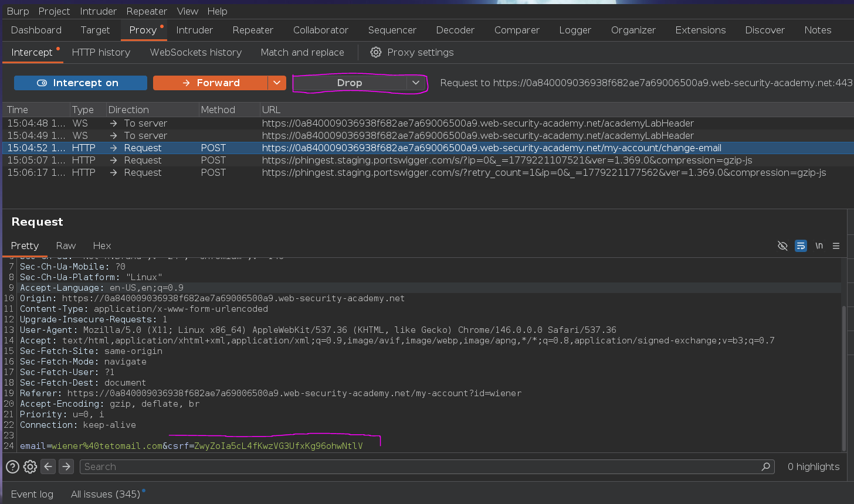The width and height of the screenshot is (854, 504).
Task: Click the request editor vertical scrollbar
Action: tap(844, 378)
